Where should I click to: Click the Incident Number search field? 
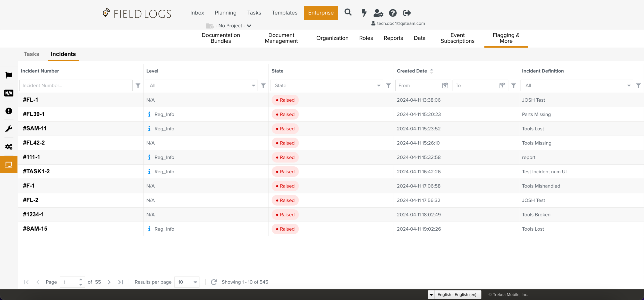point(76,85)
